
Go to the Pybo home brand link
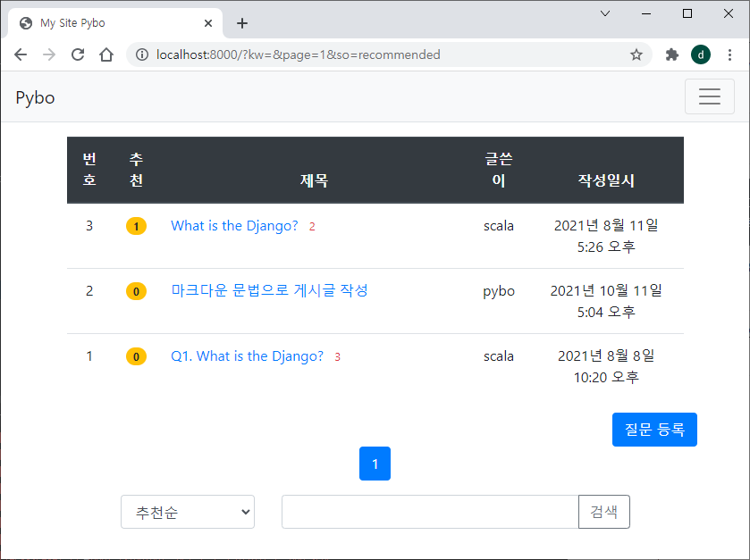35,97
